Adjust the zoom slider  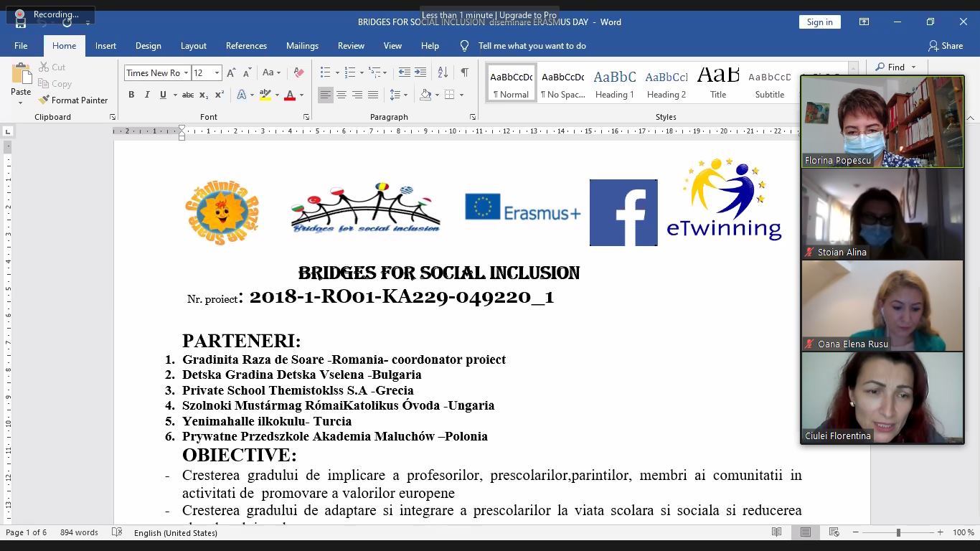(898, 532)
